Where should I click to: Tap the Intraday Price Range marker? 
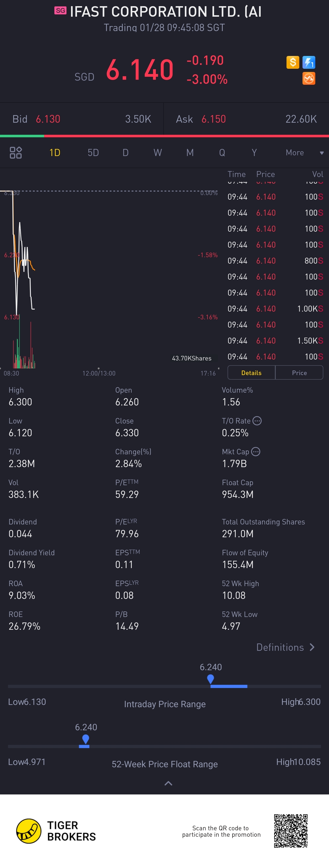211,679
